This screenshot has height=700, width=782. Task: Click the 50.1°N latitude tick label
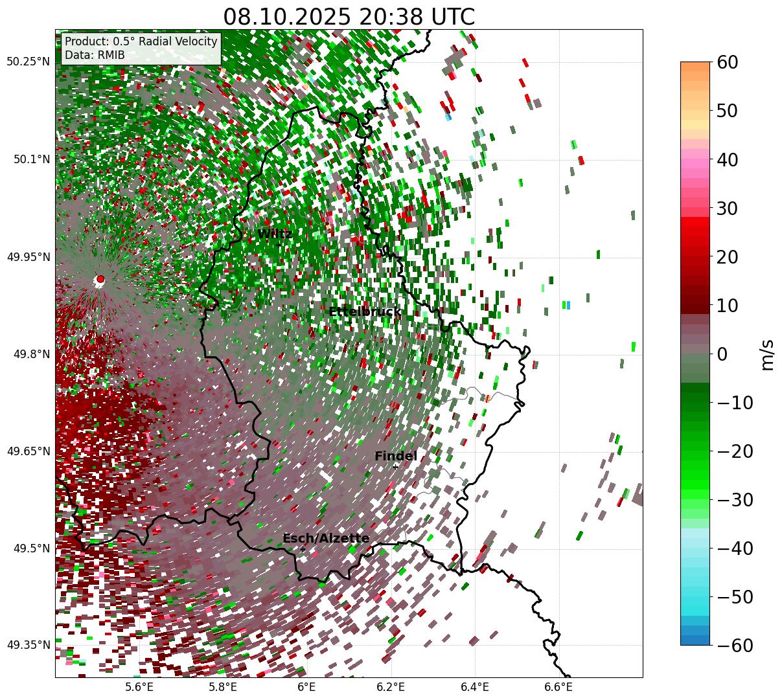(x=31, y=159)
